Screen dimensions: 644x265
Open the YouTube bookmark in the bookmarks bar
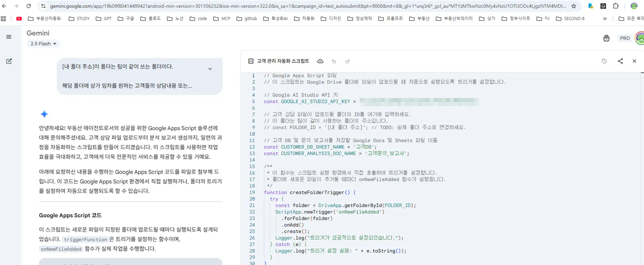18,19
